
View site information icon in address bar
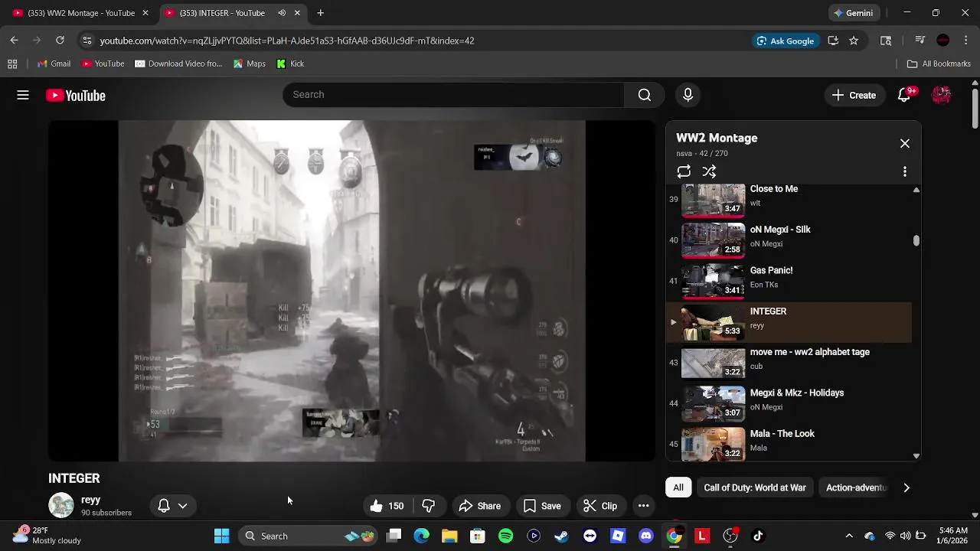[x=87, y=41]
